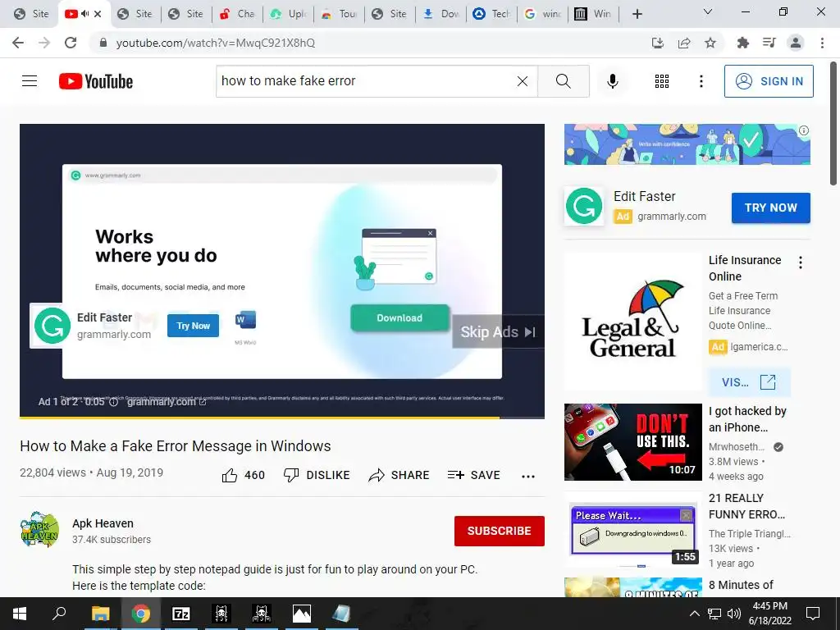
Task: Go to YouTube home via logo
Action: coord(96,81)
